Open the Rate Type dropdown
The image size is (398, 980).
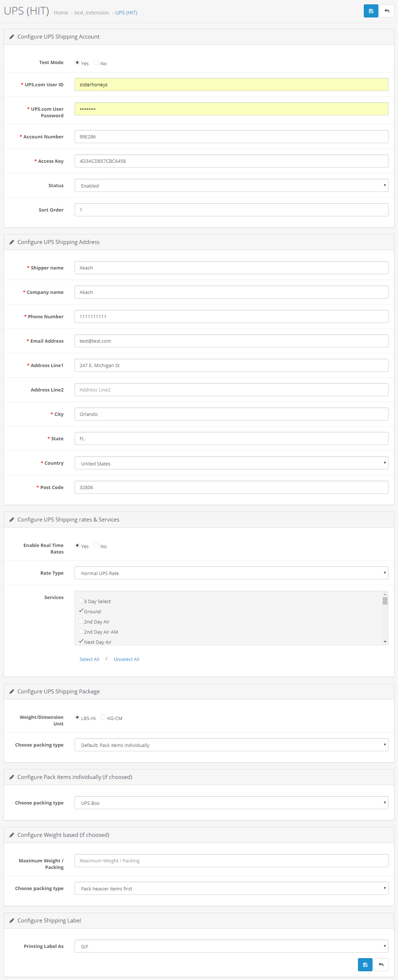click(231, 573)
